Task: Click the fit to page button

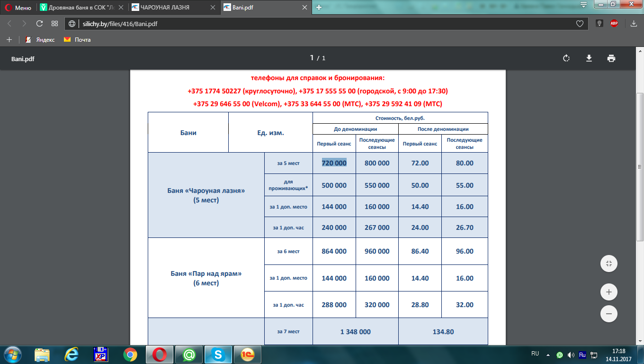Action: [608, 264]
